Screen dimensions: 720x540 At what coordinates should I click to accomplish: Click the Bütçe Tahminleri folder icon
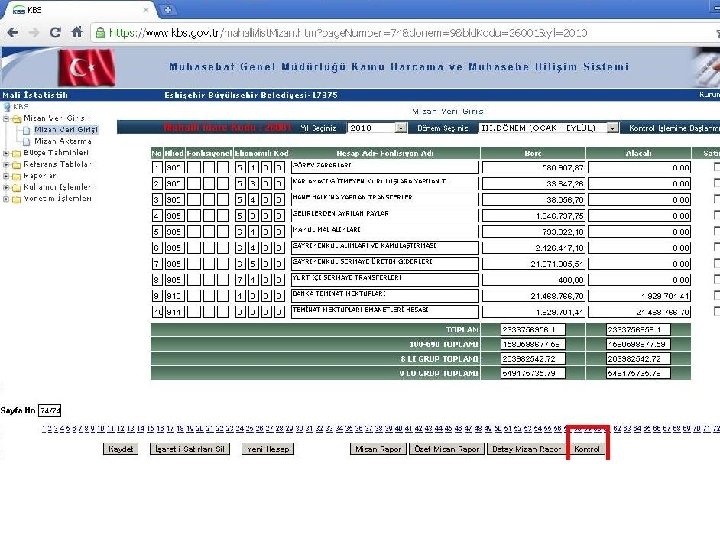coord(17,153)
